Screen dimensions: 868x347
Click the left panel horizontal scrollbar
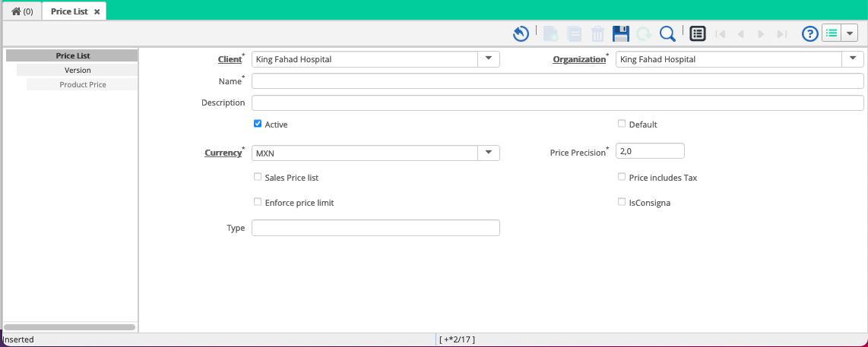(x=69, y=327)
